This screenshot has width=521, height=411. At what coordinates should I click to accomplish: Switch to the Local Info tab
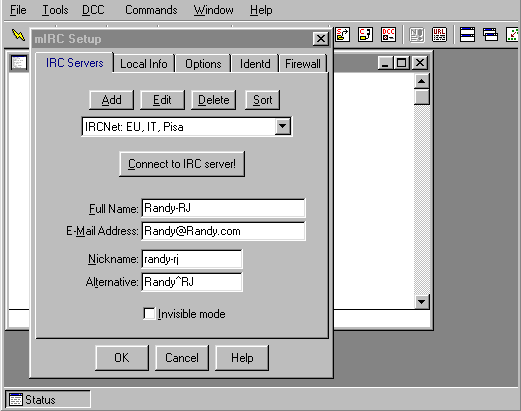[x=144, y=64]
